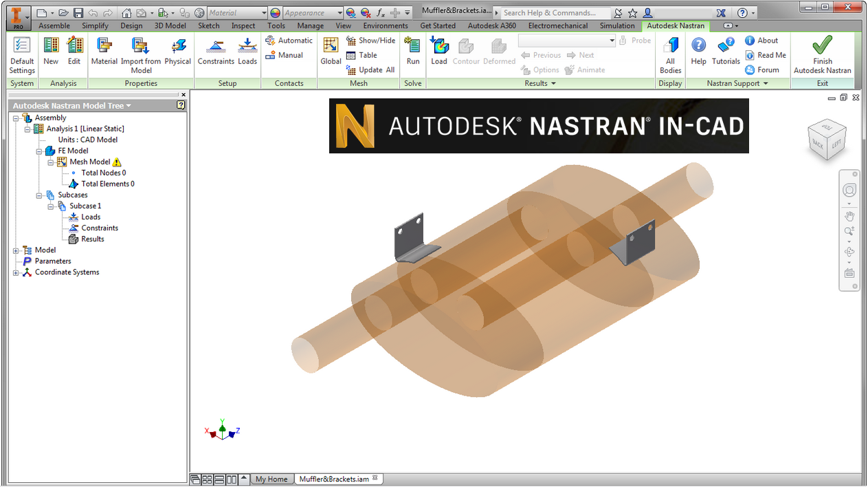868x487 pixels.
Task: Click Units : CAD Model entry
Action: (88, 140)
